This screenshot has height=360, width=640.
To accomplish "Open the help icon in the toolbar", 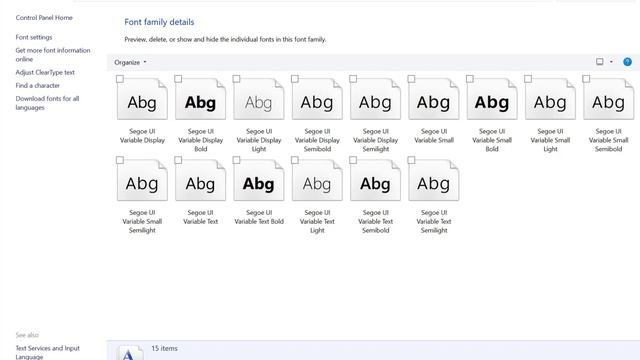I will [x=627, y=62].
